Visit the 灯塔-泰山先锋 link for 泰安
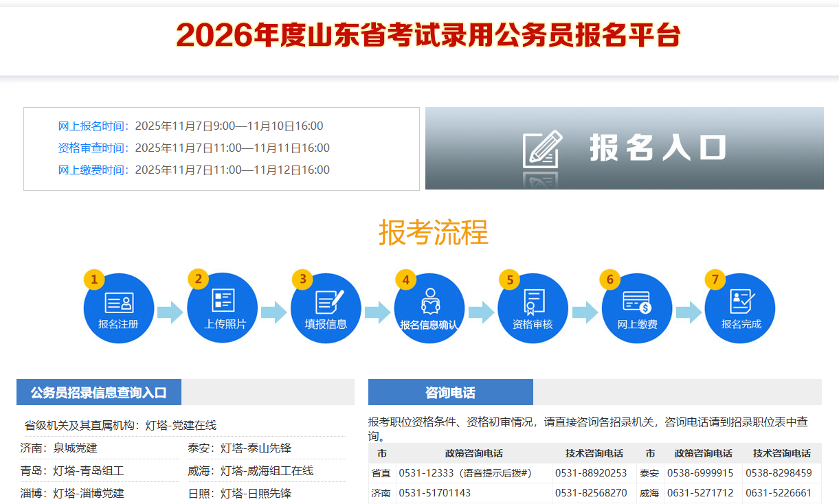 click(256, 448)
